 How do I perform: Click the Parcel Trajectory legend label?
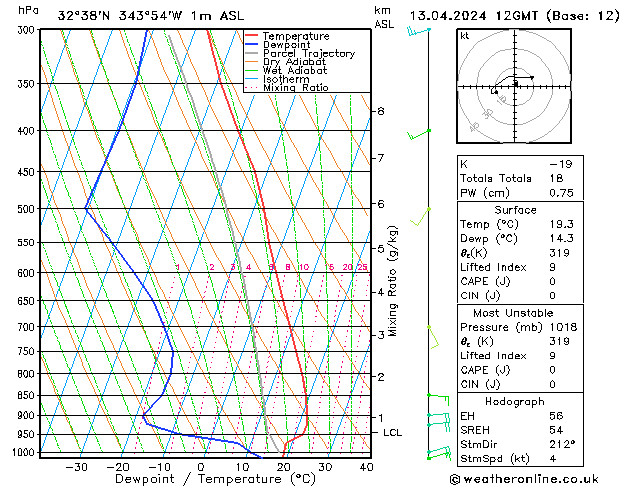pyautogui.click(x=309, y=53)
